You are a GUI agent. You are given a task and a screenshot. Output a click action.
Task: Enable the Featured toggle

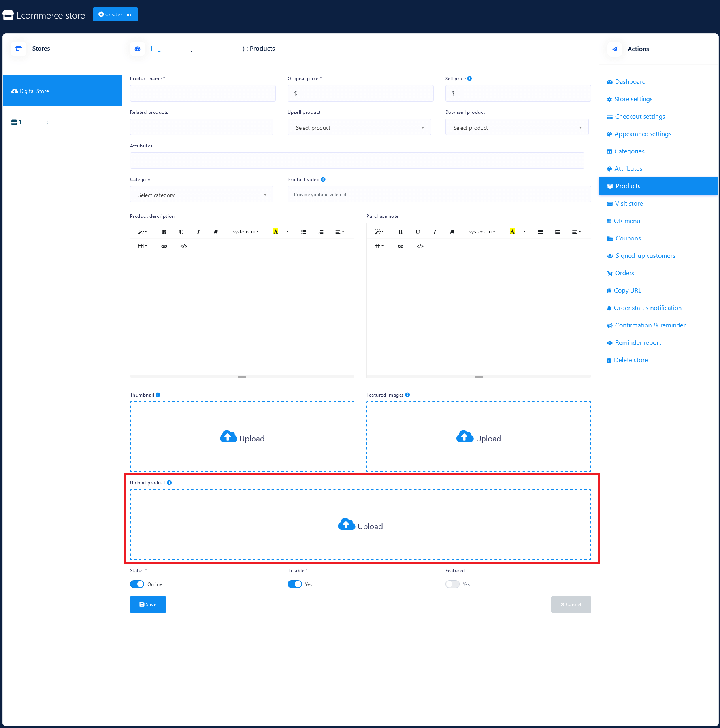452,584
